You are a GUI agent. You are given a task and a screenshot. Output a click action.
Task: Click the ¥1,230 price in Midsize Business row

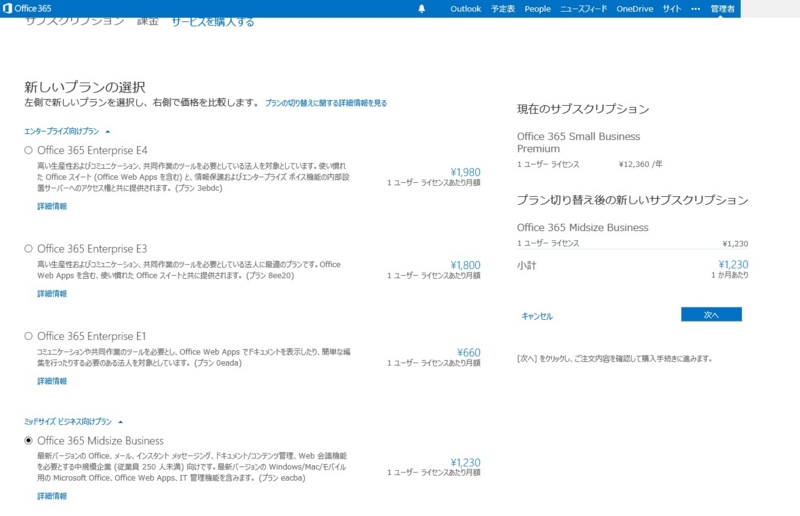point(465,462)
